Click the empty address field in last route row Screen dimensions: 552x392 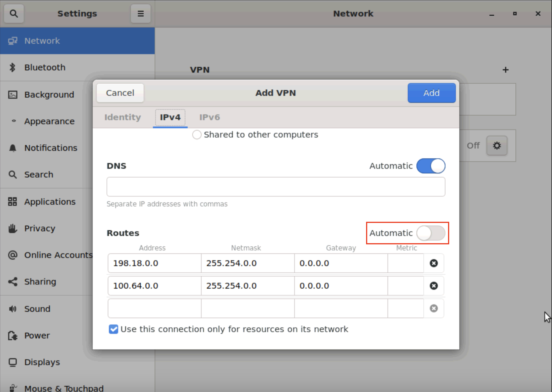point(155,308)
